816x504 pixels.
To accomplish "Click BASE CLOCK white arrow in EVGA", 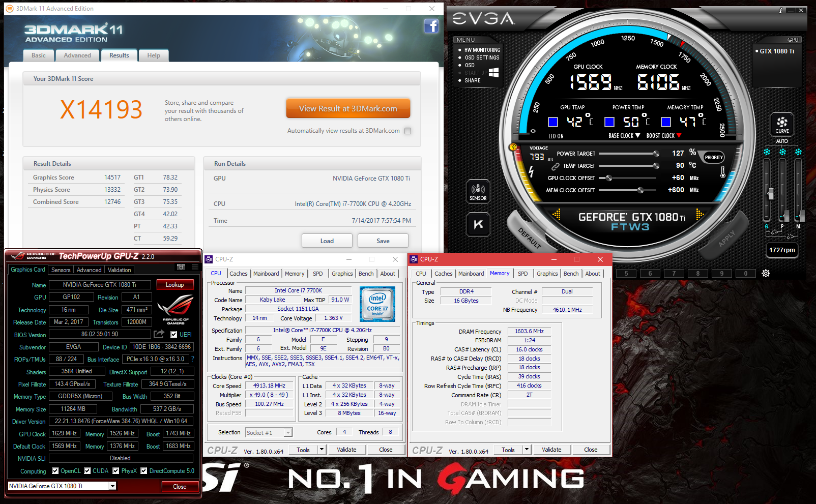I will pyautogui.click(x=638, y=136).
